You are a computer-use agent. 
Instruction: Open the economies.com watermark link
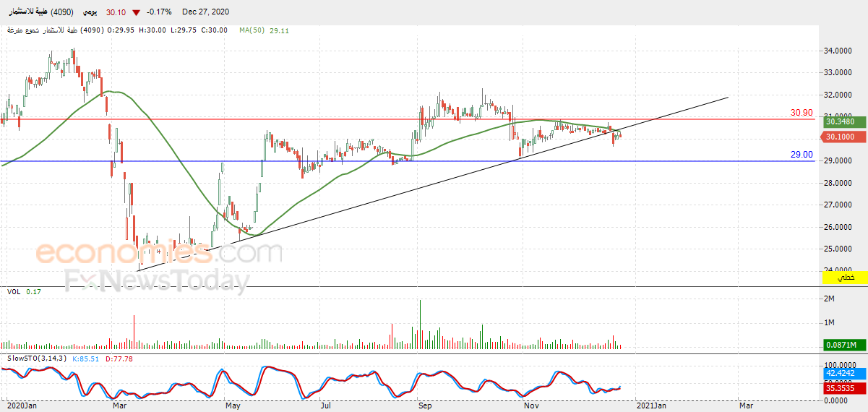159,253
